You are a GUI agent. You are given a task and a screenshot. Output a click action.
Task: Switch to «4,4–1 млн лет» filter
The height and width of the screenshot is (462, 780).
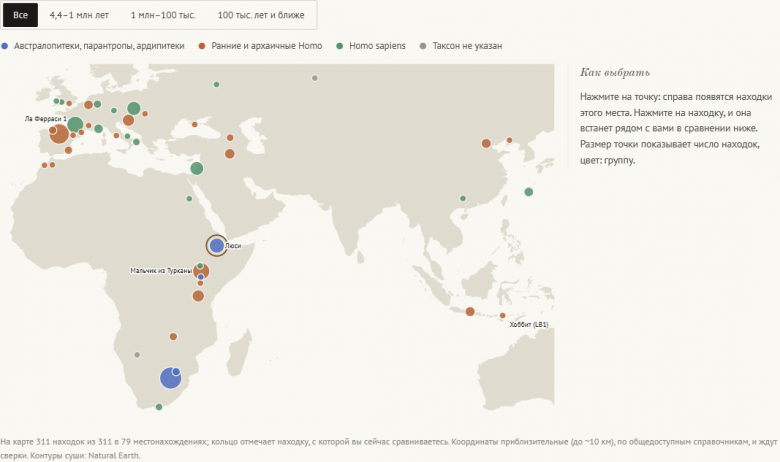coord(79,15)
